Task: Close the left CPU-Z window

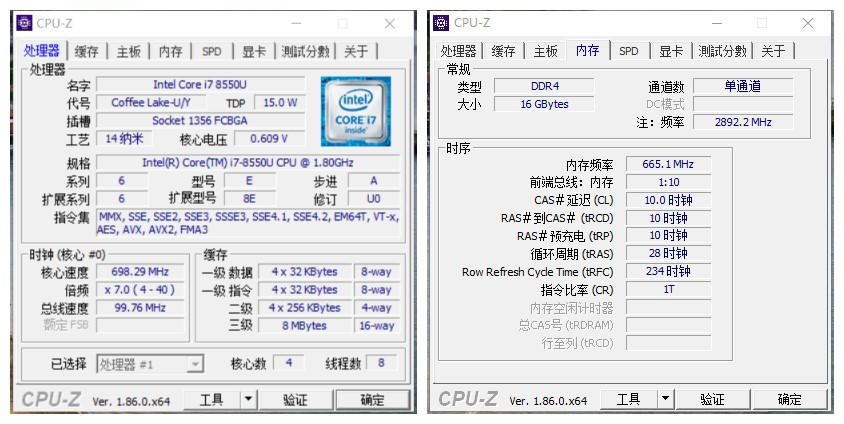Action: pos(390,24)
